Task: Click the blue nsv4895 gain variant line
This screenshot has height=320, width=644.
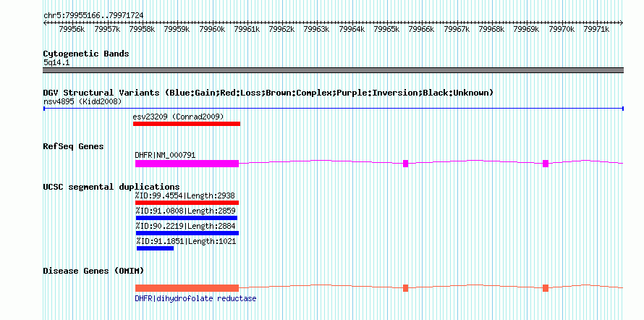Action: (x=333, y=109)
